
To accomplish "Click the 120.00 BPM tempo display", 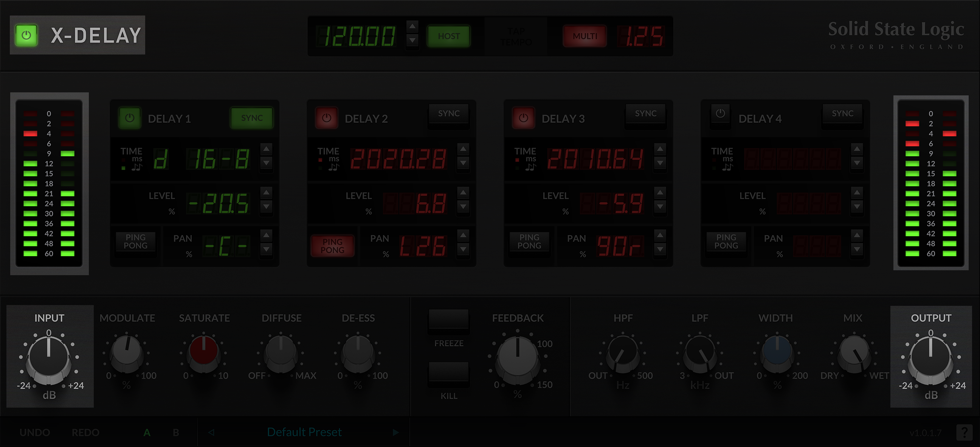I will [x=357, y=36].
